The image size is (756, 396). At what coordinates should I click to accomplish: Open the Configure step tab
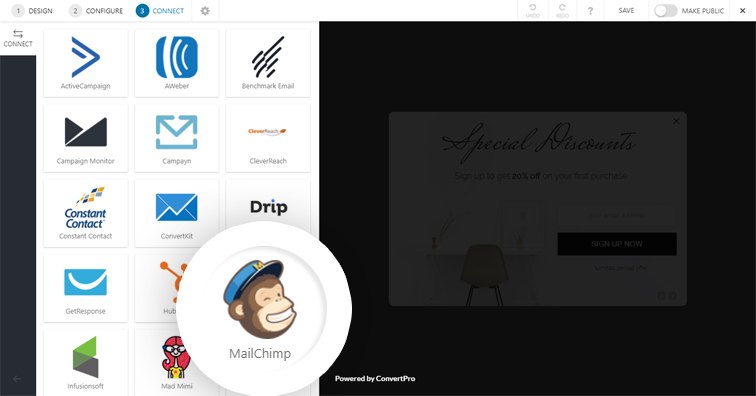tap(95, 11)
